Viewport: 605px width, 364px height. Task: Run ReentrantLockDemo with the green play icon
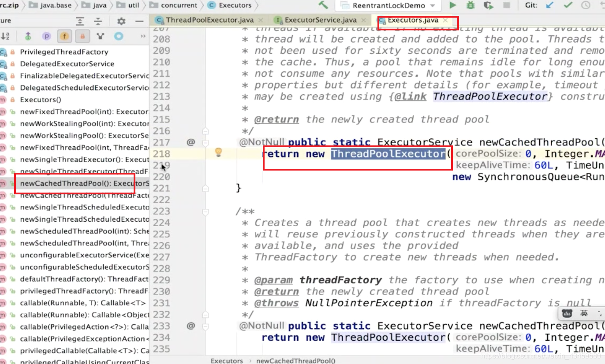pos(452,5)
